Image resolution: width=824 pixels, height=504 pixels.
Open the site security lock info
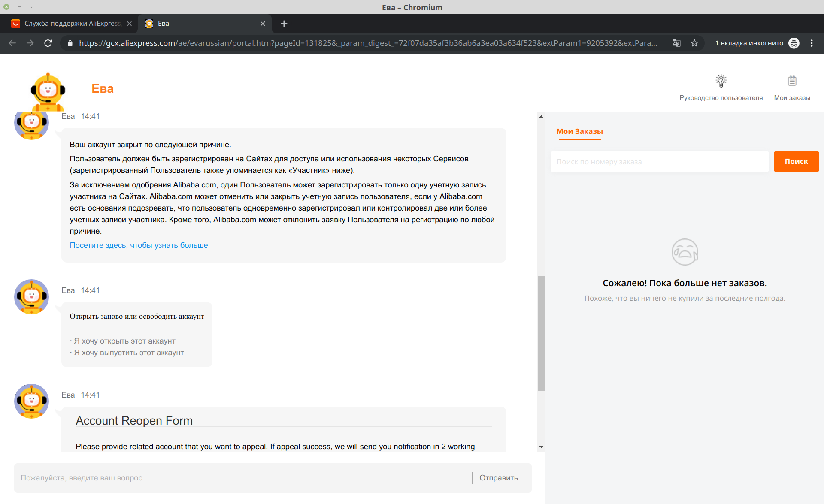[x=70, y=43]
